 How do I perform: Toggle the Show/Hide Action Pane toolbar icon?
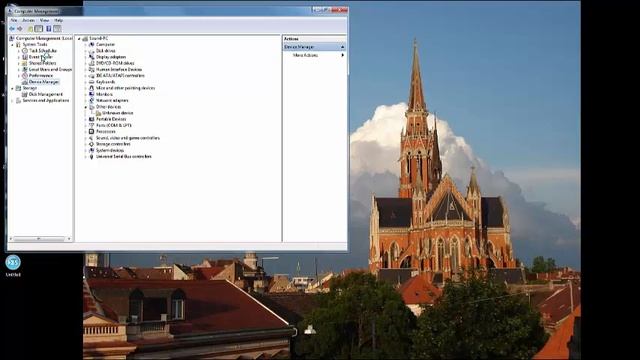58,29
